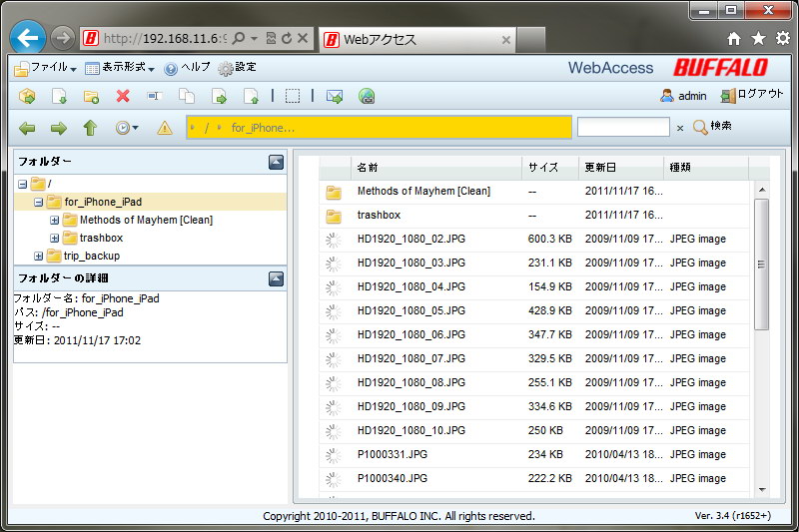Viewport: 799px width, 532px height.
Task: Click the 検索 search label
Action: point(721,126)
